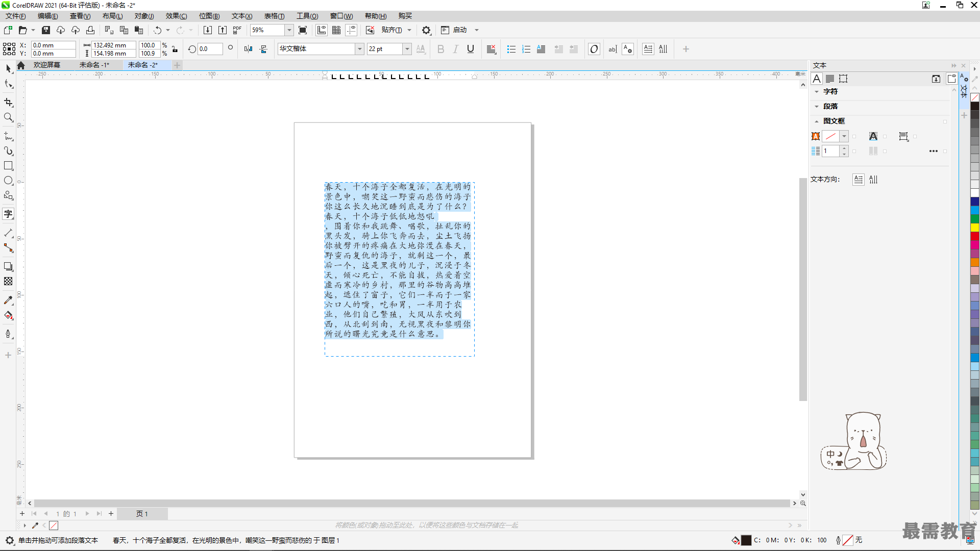Open the 效果 Effects menu
980x551 pixels.
point(176,16)
